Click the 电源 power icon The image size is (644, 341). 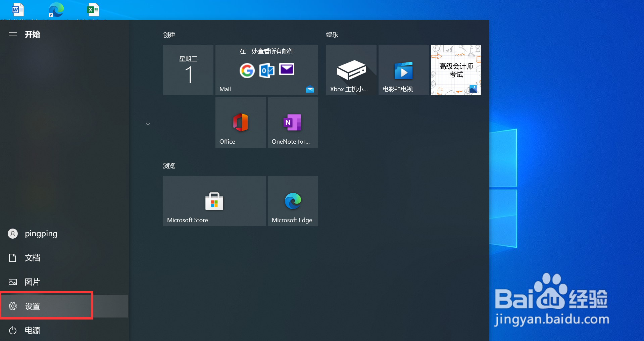13,330
